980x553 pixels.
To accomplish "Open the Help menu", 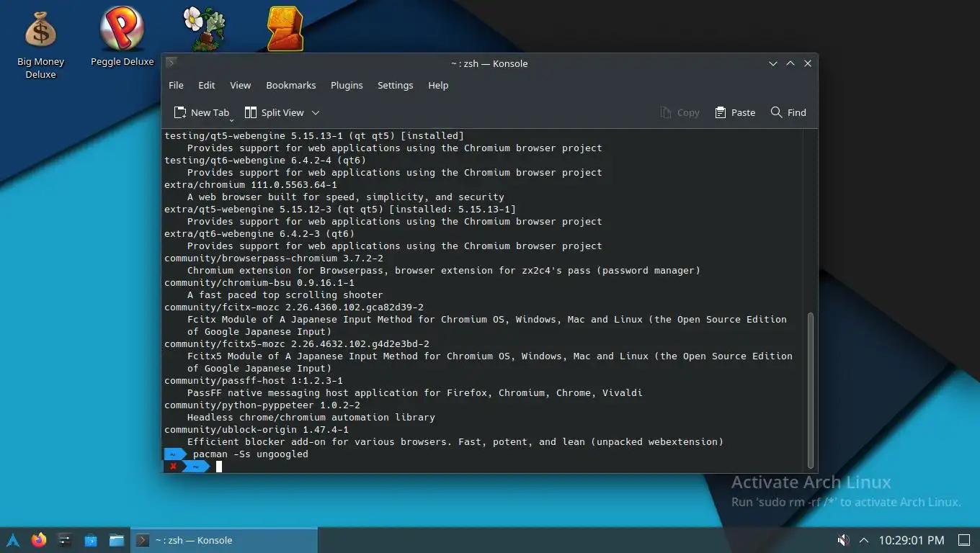I will (x=438, y=85).
